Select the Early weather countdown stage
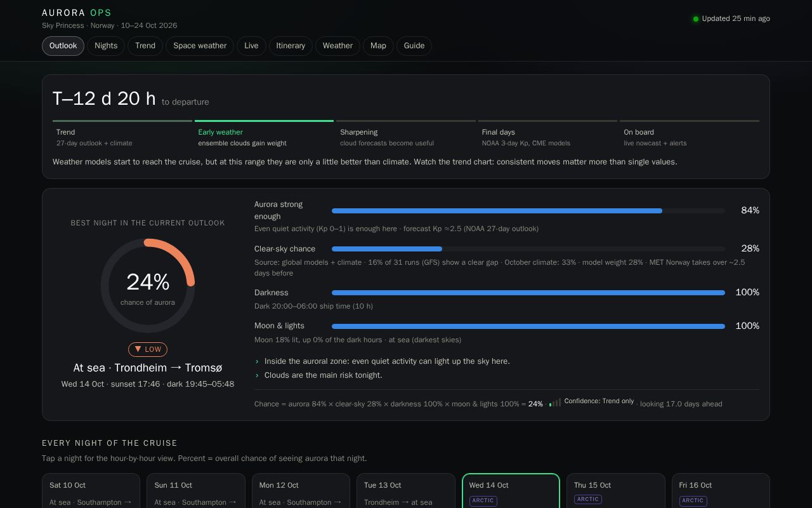 point(264,134)
